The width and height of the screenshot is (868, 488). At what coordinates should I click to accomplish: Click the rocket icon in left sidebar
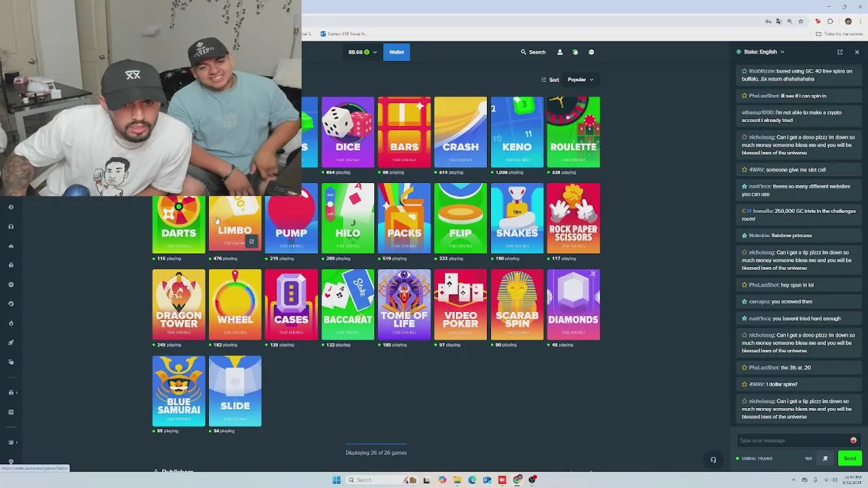click(11, 342)
